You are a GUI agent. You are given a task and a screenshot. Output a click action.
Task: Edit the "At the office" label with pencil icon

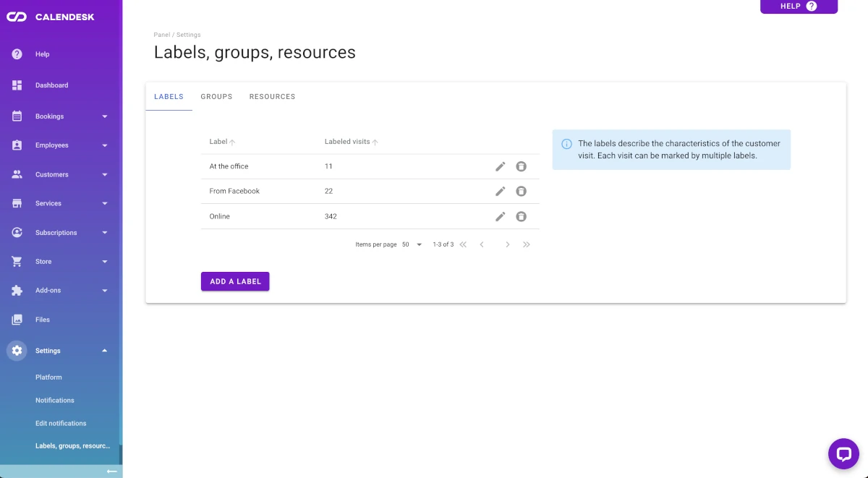click(501, 166)
